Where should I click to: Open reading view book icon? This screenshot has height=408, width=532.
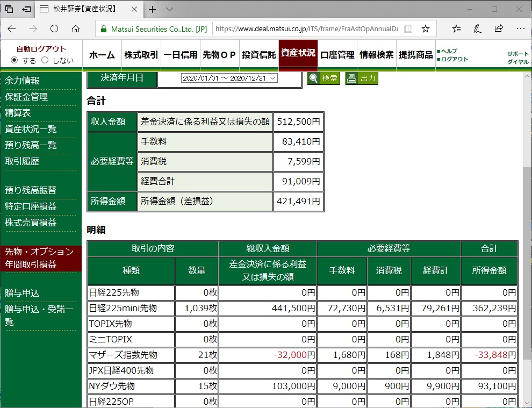408,28
